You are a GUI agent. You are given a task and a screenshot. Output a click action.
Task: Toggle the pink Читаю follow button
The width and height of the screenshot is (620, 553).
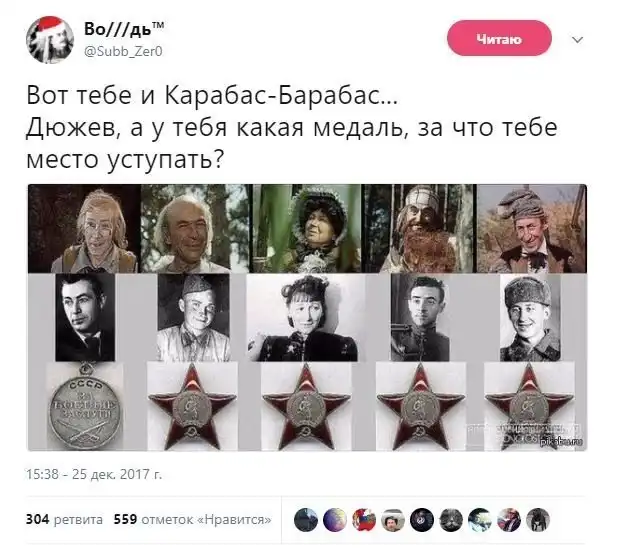499,38
